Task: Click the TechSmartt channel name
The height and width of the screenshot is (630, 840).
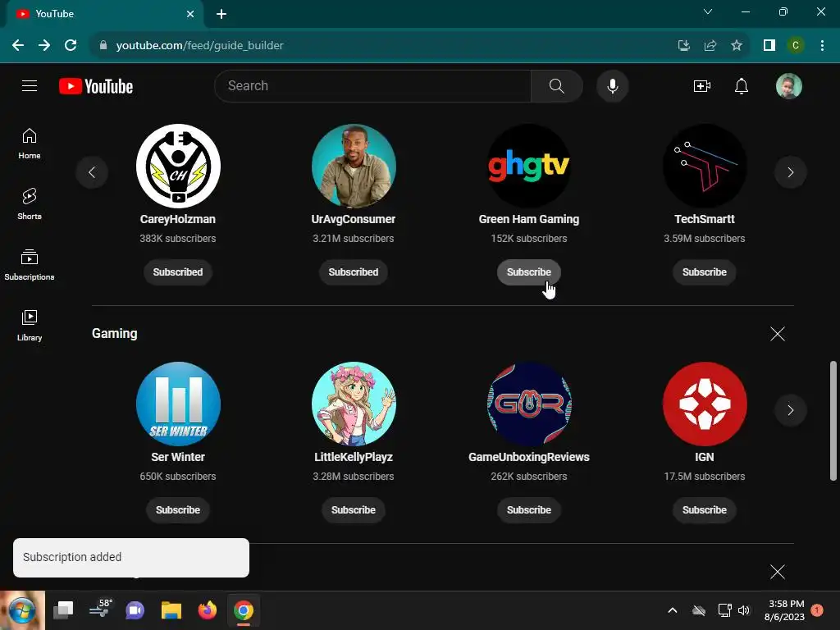Action: pos(705,219)
